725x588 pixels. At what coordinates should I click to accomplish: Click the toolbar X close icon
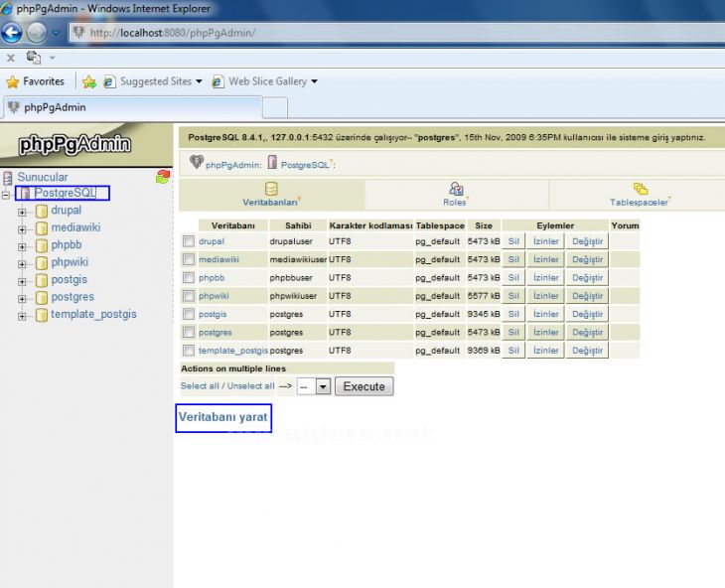(11, 58)
